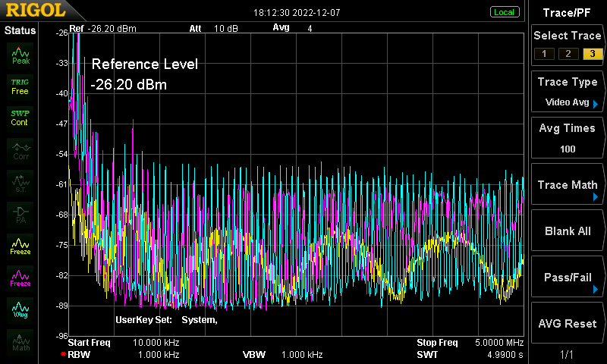
Task: Click the Trace/PF menu title
Action: (x=567, y=13)
